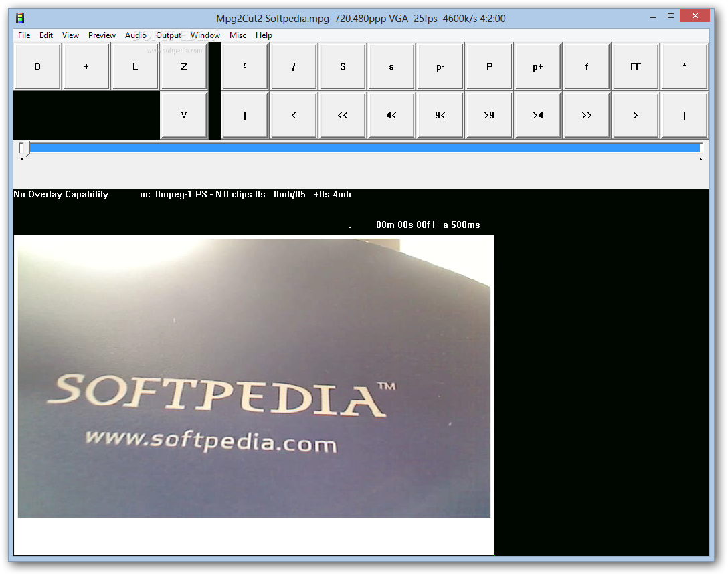Open the View menu

70,35
